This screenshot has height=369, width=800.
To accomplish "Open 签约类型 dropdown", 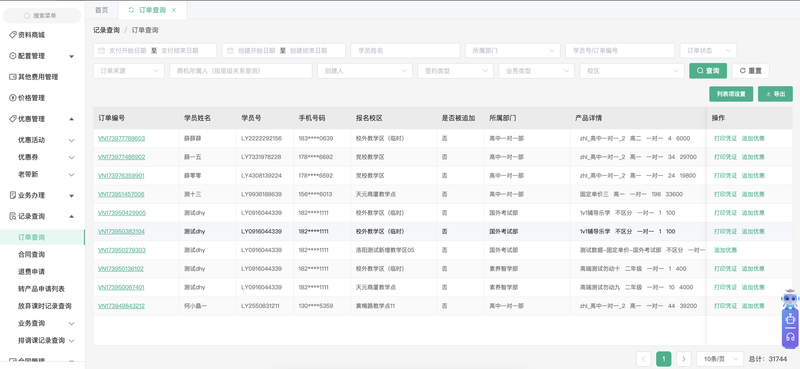I will 456,71.
